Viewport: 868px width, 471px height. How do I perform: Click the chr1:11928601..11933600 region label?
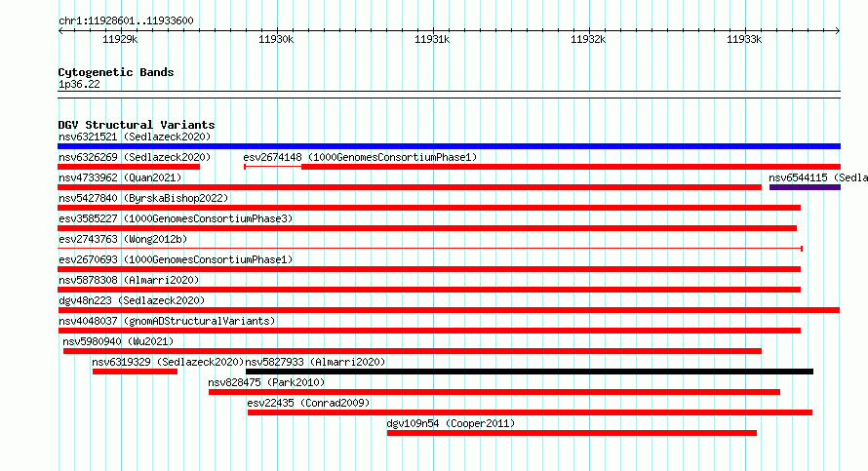(x=126, y=21)
